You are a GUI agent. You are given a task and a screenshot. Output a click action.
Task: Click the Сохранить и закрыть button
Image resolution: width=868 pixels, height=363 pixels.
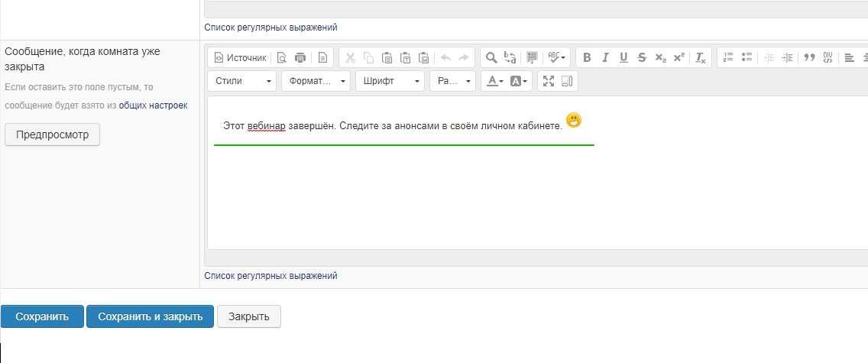click(150, 316)
